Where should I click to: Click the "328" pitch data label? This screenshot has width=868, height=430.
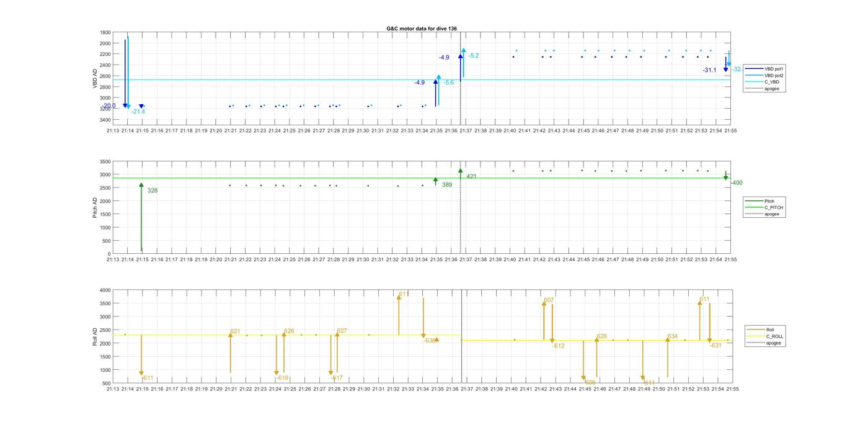pyautogui.click(x=153, y=190)
